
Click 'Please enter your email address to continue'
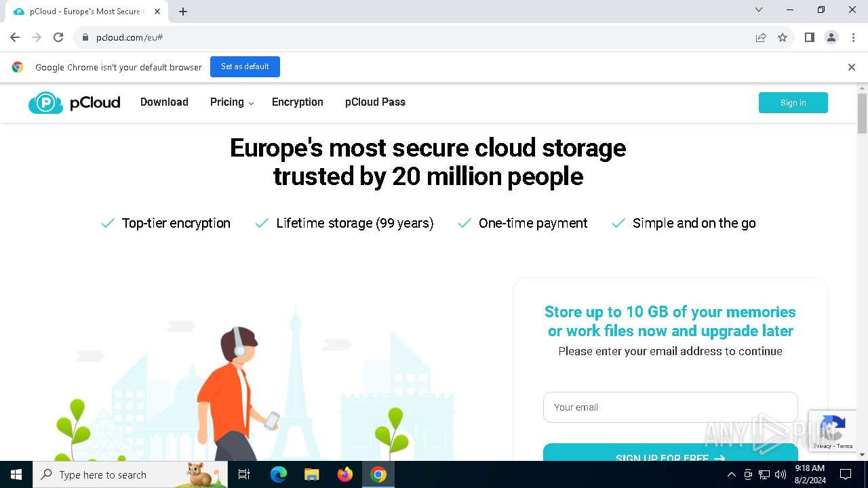click(671, 351)
